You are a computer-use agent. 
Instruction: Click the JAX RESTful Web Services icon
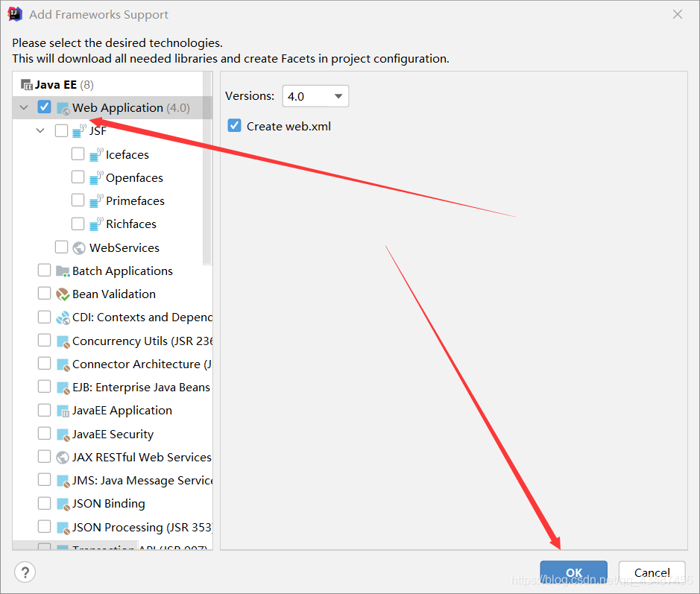63,457
